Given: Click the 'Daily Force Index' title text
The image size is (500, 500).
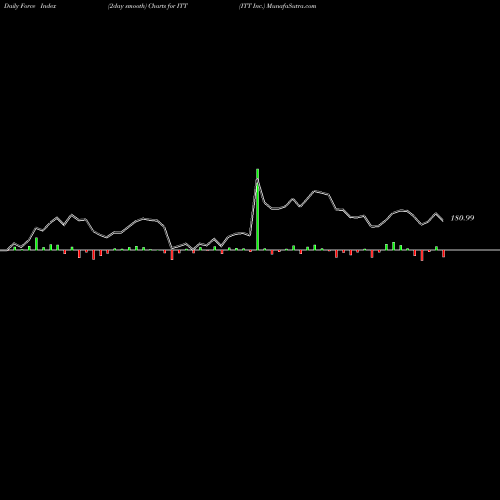Looking at the screenshot, I should (30, 6).
